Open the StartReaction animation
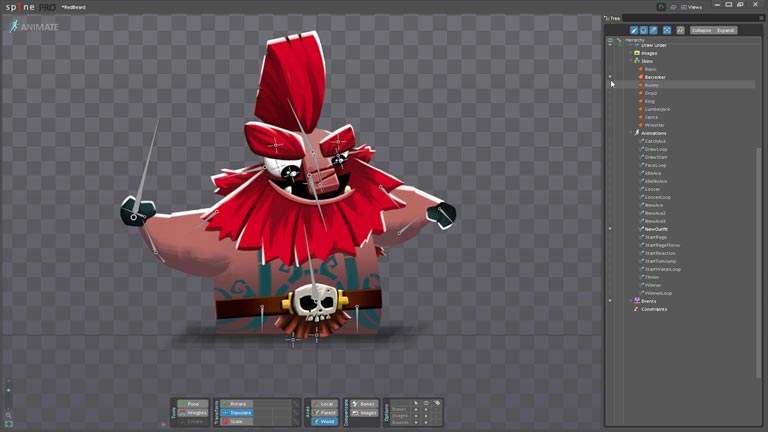 click(660, 253)
